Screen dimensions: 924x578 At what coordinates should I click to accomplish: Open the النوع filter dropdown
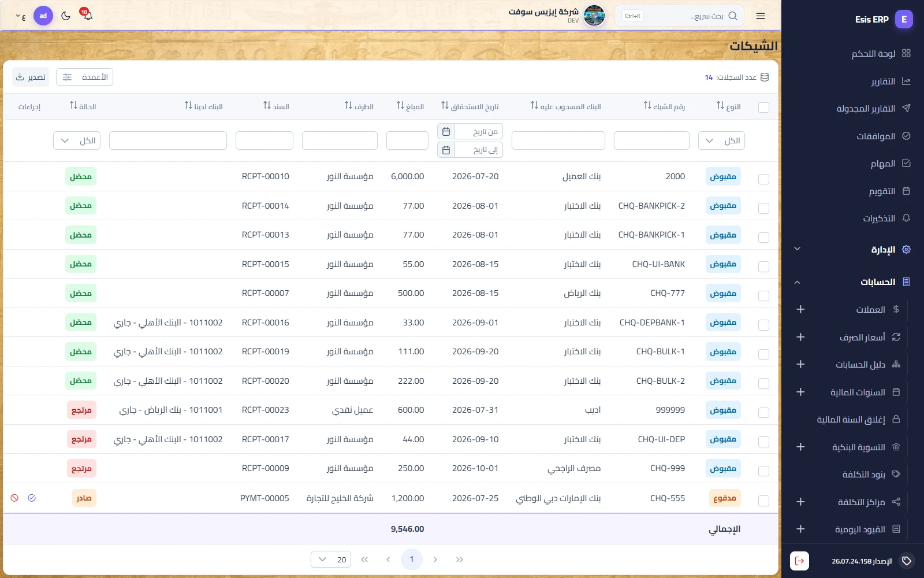click(x=721, y=140)
